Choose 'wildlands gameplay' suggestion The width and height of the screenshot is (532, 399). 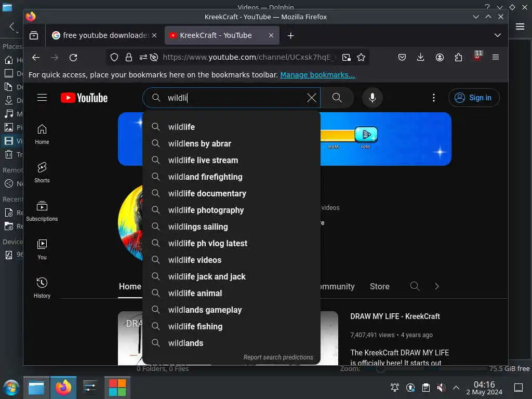tap(231, 310)
